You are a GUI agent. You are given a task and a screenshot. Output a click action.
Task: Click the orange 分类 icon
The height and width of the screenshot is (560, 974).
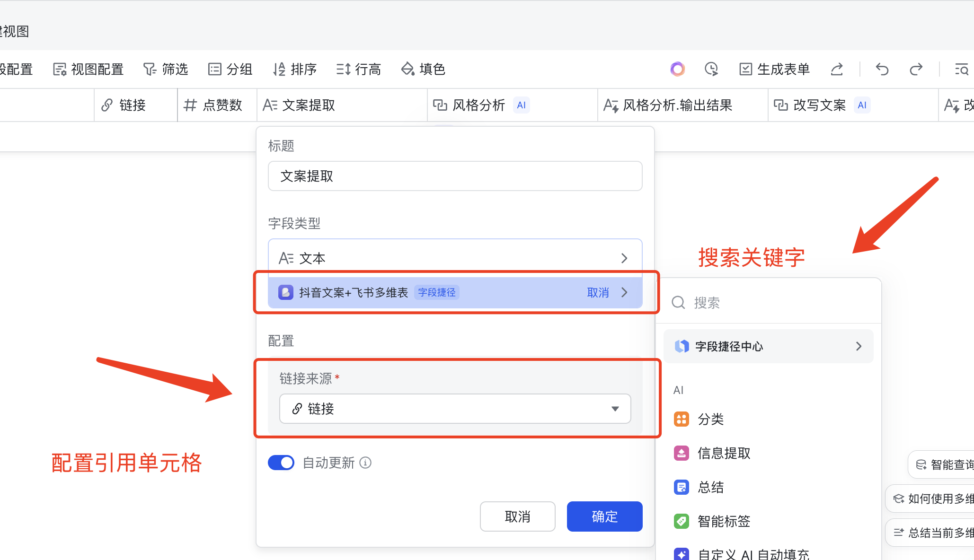[x=682, y=419]
